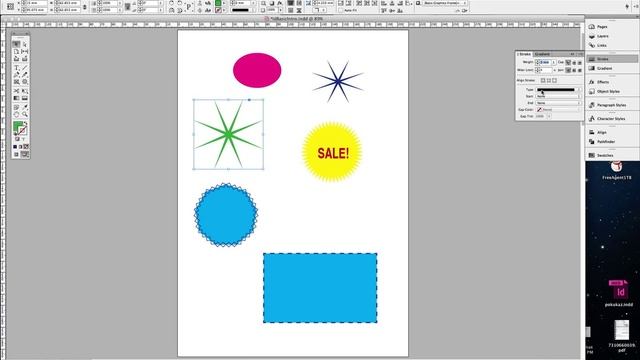
Task: Open the stroke style dropdown in control bar
Action: [x=243, y=10]
